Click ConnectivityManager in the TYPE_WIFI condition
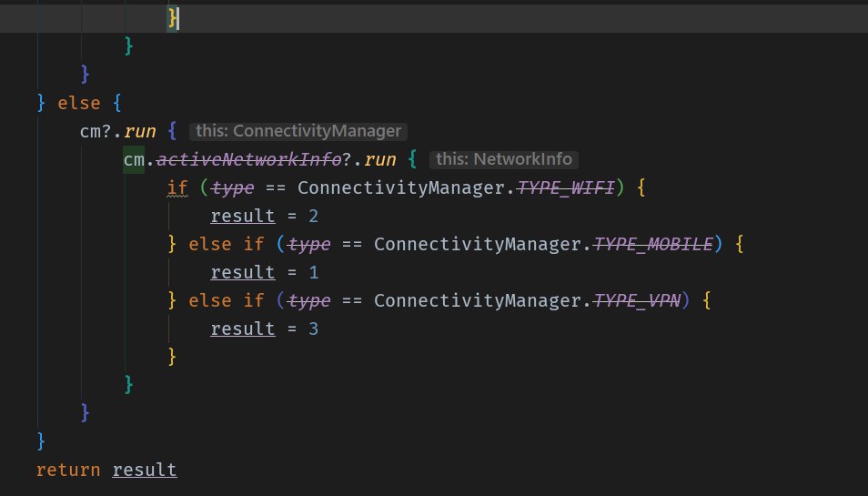This screenshot has height=496, width=868. pyautogui.click(x=401, y=187)
